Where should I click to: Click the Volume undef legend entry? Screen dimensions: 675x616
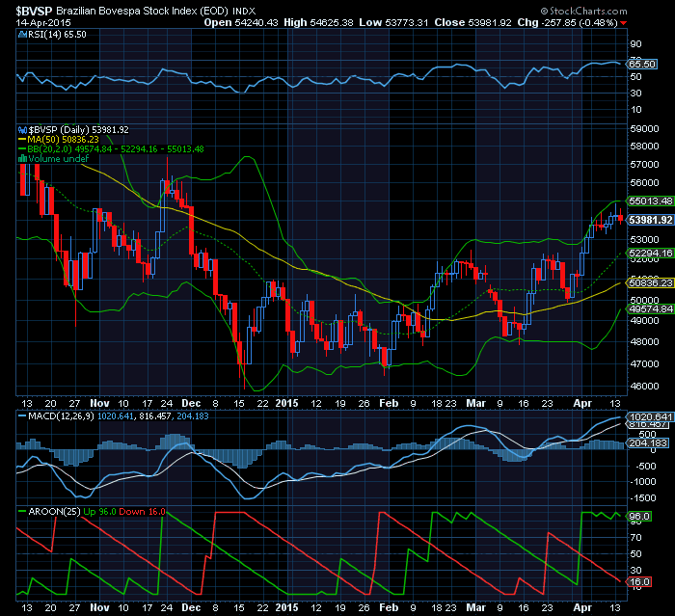[59, 158]
